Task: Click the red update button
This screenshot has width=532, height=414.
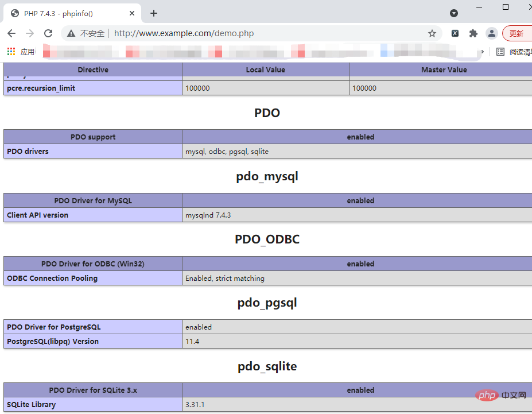Action: (x=517, y=33)
